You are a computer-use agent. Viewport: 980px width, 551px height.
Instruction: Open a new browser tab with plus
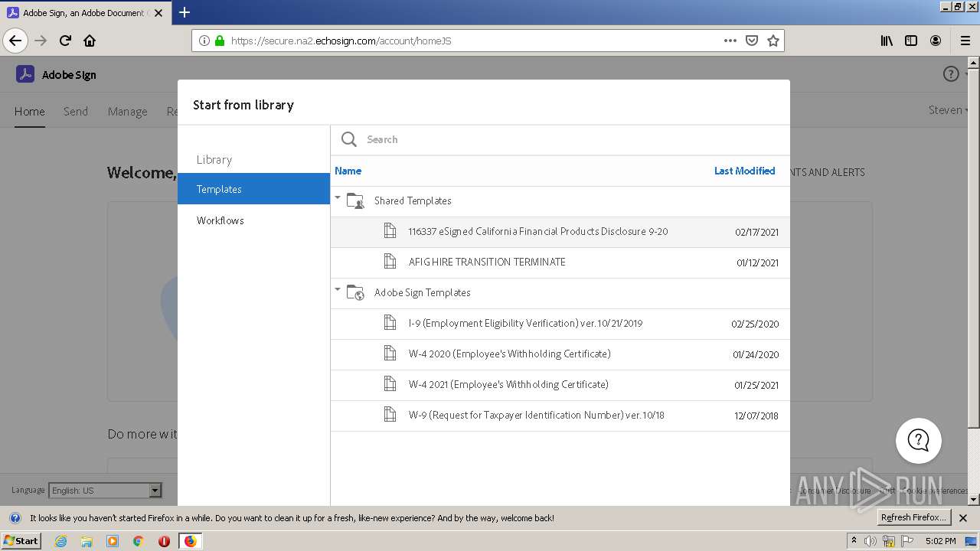pyautogui.click(x=185, y=12)
